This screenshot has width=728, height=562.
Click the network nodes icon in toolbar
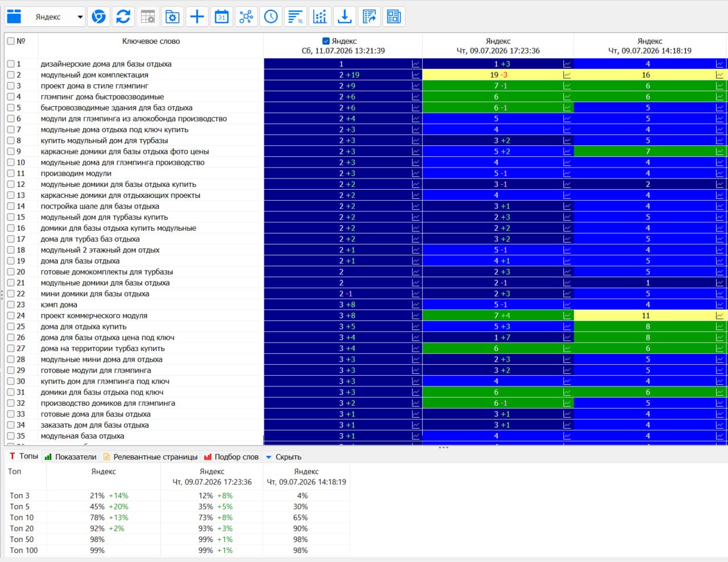pyautogui.click(x=246, y=17)
